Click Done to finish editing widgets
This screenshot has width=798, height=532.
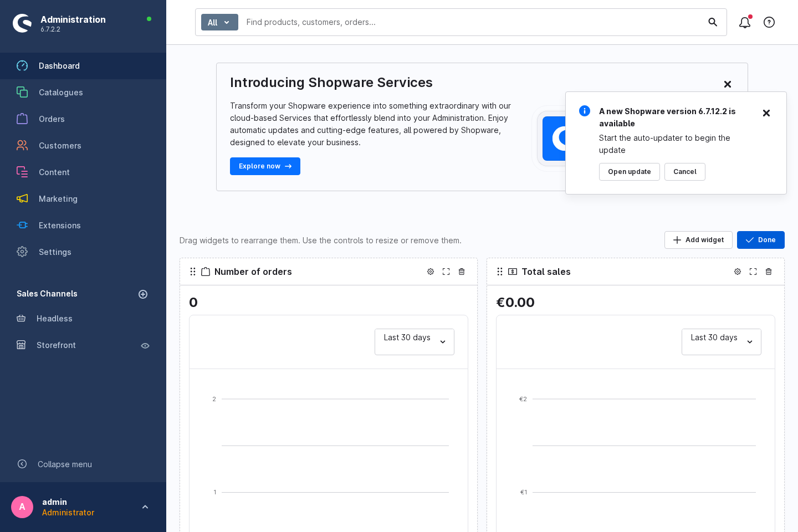[x=761, y=240]
